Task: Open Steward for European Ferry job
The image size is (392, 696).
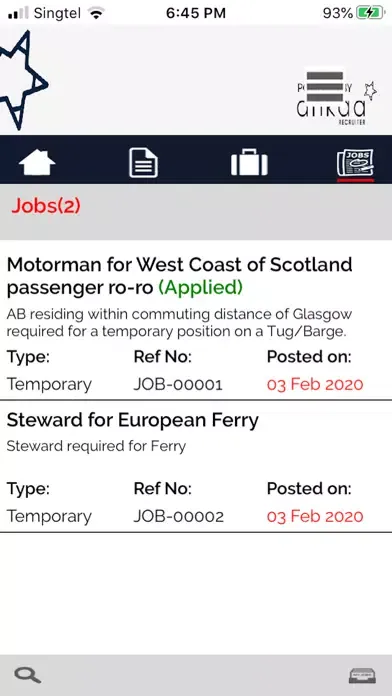Action: click(132, 420)
